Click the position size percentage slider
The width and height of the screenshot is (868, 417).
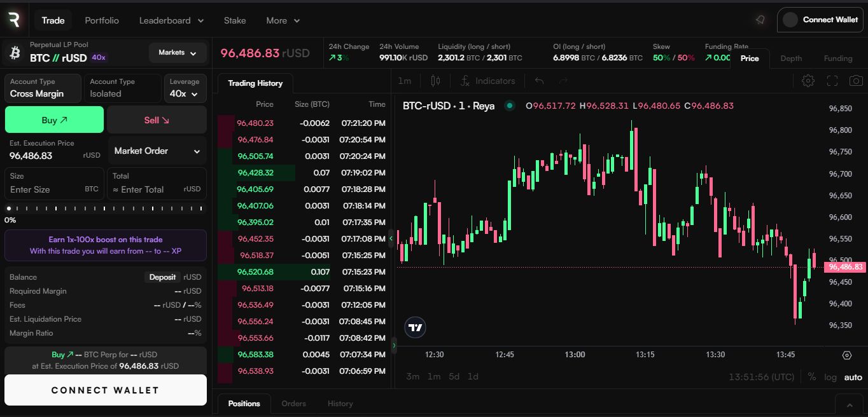pos(105,208)
